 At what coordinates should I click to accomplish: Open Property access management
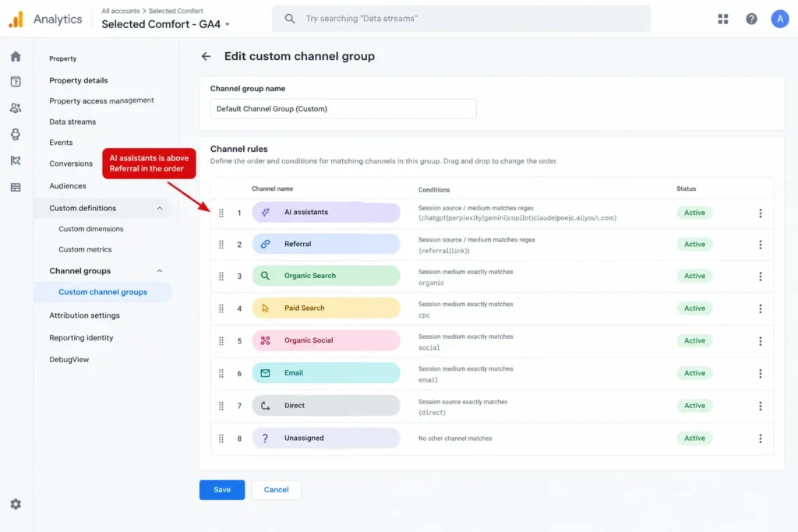tap(101, 100)
